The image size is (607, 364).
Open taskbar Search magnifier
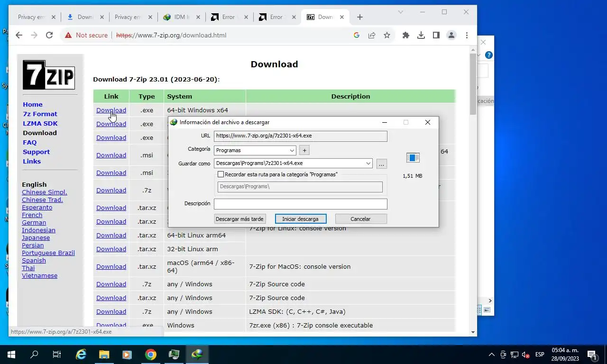tap(34, 355)
